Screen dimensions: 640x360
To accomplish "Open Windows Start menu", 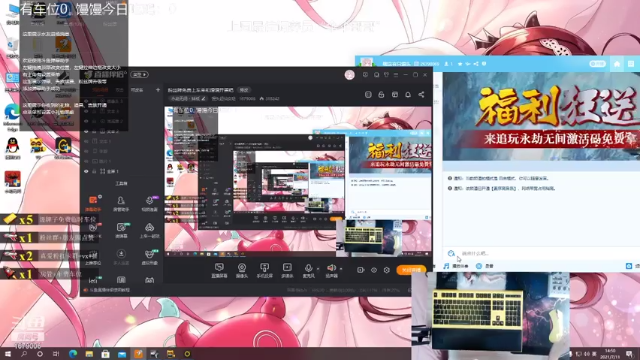I will point(7,354).
